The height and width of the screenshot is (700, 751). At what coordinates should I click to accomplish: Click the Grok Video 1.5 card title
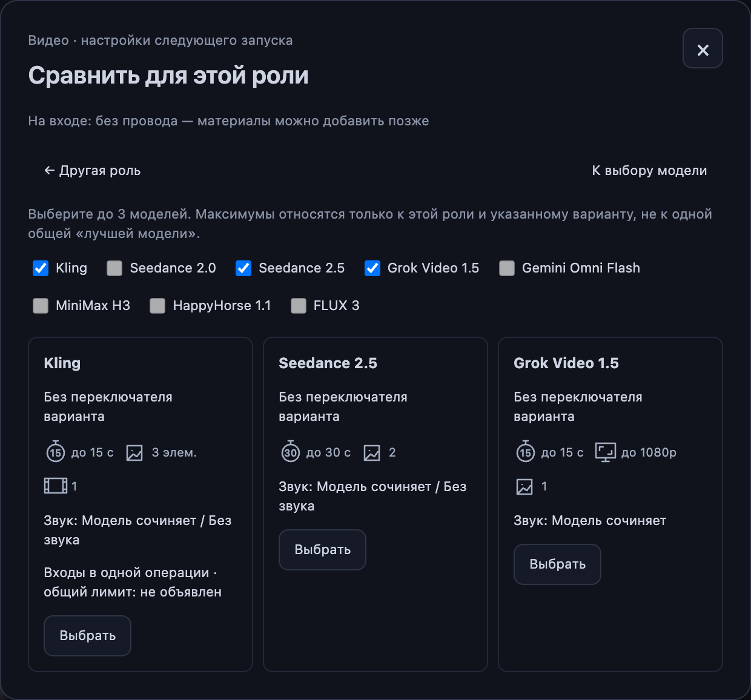pyautogui.click(x=566, y=363)
